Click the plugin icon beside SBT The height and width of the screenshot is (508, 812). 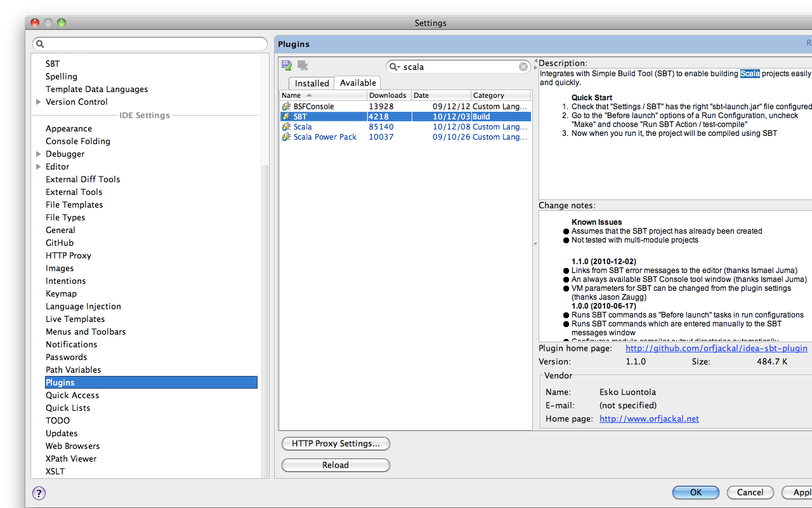287,117
